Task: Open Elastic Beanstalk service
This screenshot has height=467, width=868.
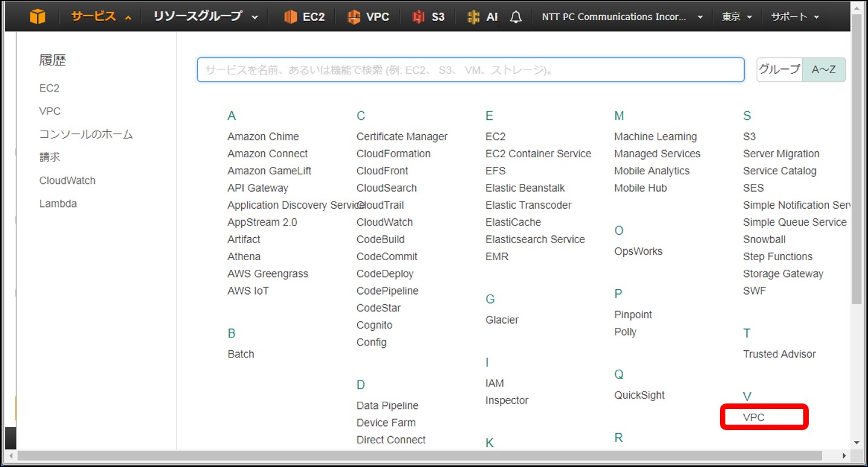Action: pos(525,188)
